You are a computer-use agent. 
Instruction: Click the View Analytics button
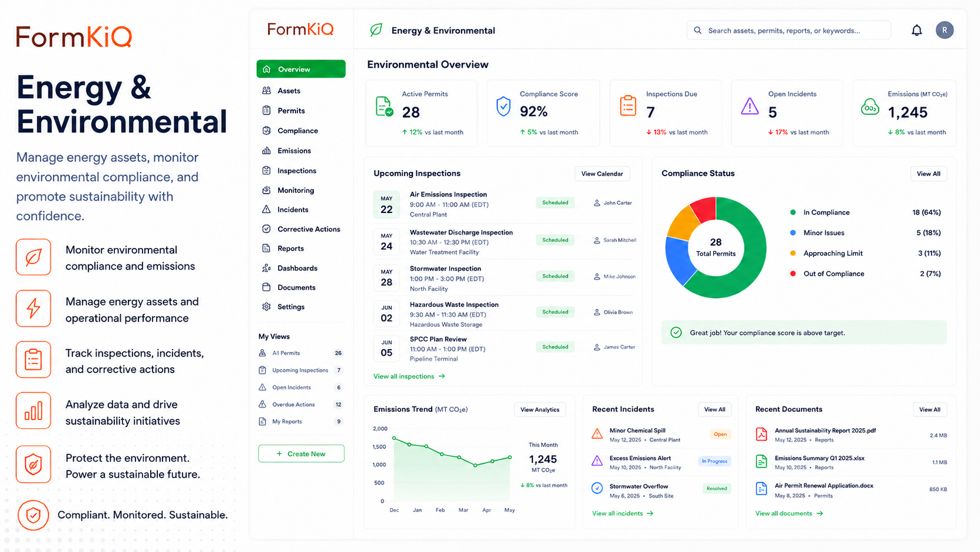[540, 409]
